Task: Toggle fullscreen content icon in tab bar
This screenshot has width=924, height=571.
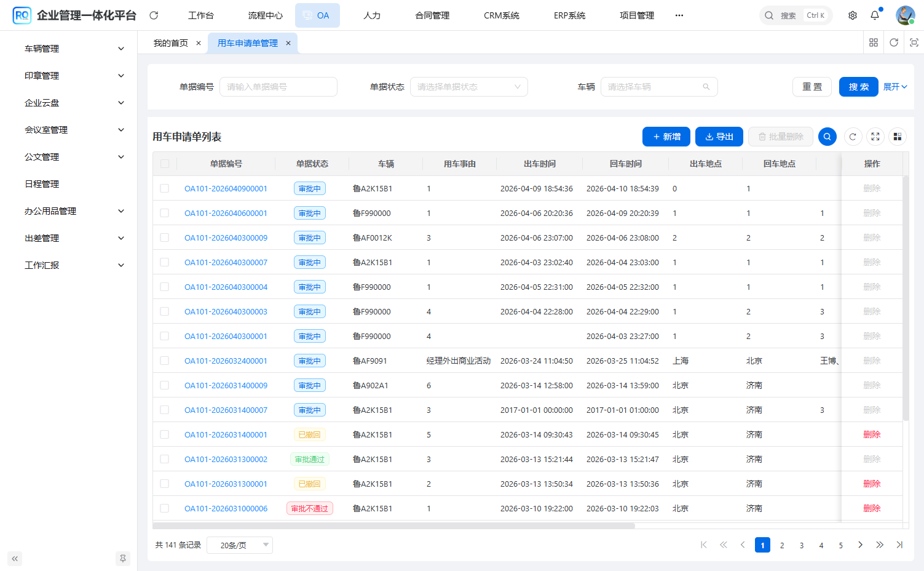Action: click(x=914, y=42)
